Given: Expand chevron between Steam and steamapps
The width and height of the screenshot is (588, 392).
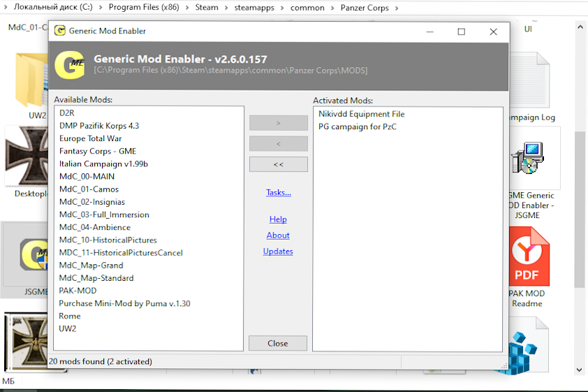Looking at the screenshot, I should (226, 8).
